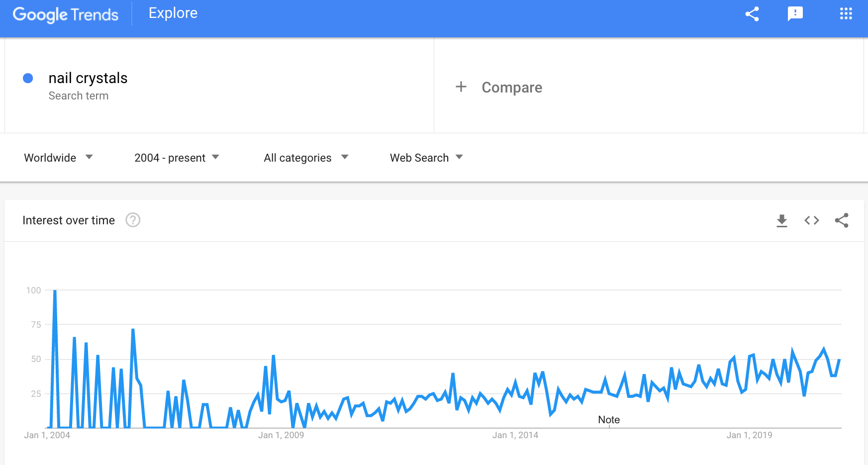Expand the 2004 - present time range dropdown
The height and width of the screenshot is (465, 868).
[x=177, y=158]
